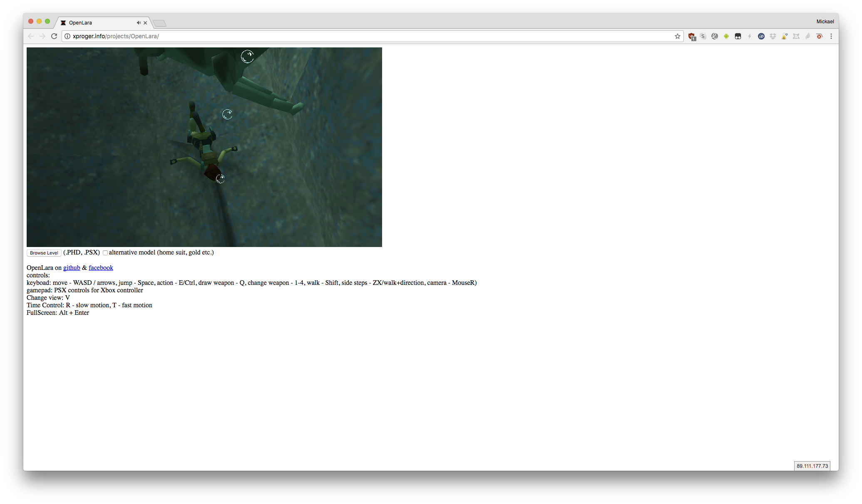
Task: Open the github link
Action: tap(72, 268)
